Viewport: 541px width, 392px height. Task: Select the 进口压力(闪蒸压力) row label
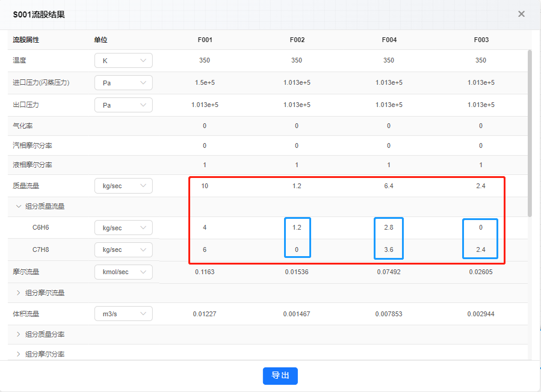(x=41, y=82)
